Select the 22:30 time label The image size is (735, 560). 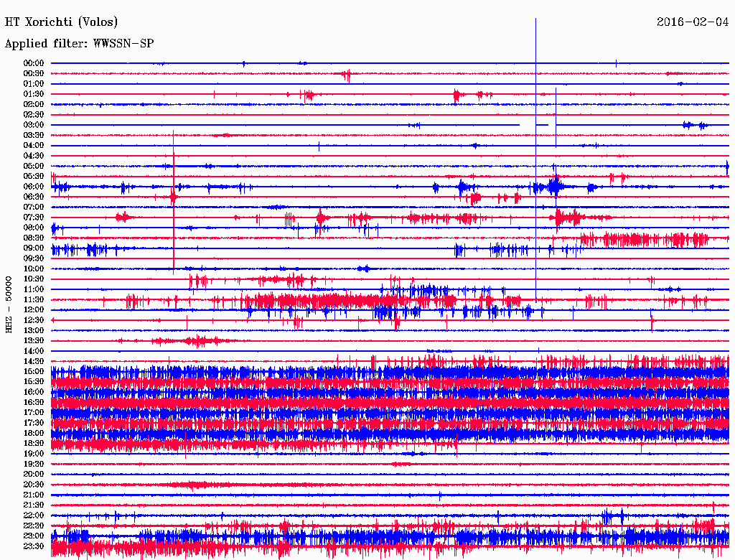pyautogui.click(x=34, y=526)
